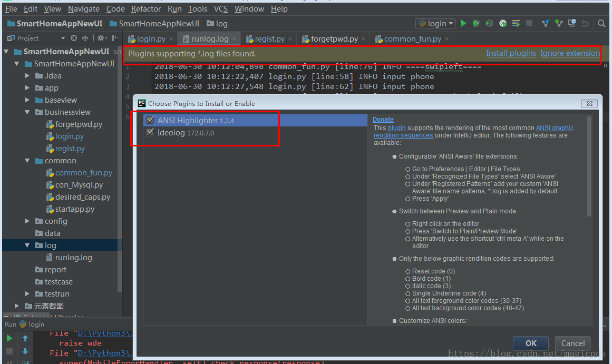Click the VCS Commit Changes icon
Viewport: 612px width, 364px height.
(x=559, y=23)
